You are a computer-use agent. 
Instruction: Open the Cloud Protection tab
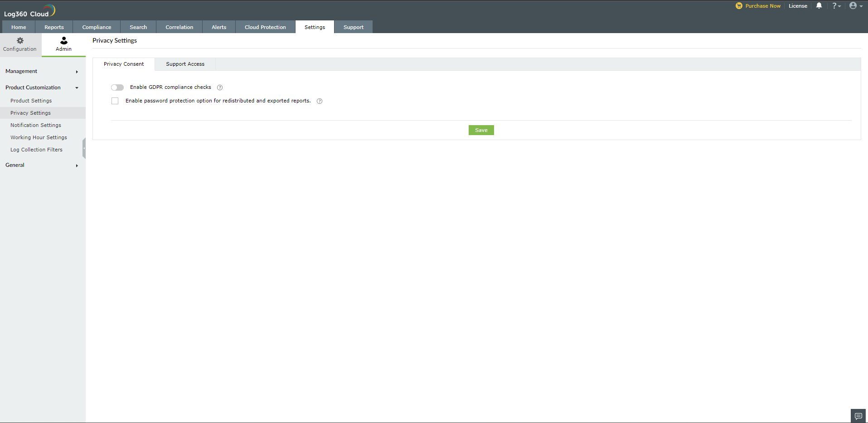pyautogui.click(x=265, y=27)
